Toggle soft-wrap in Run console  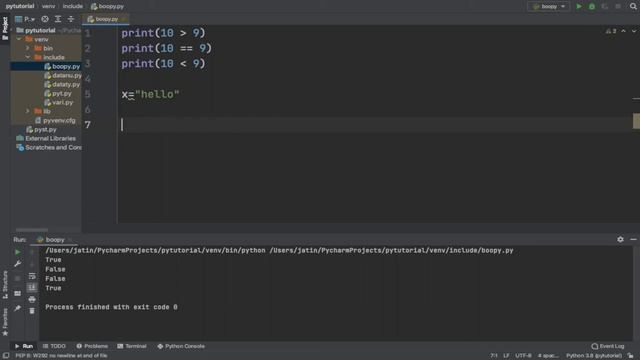(32, 276)
